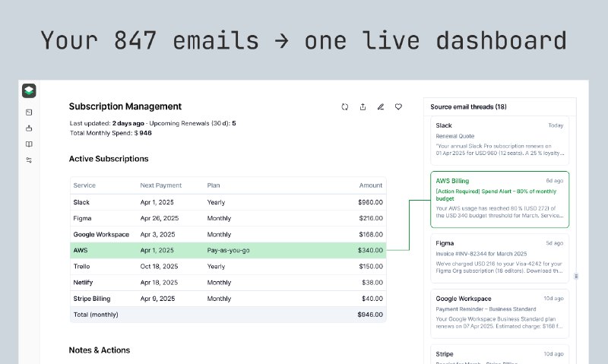This screenshot has width=608, height=364.
Task: Select the highlighted AWS subscription row
Action: (x=228, y=250)
